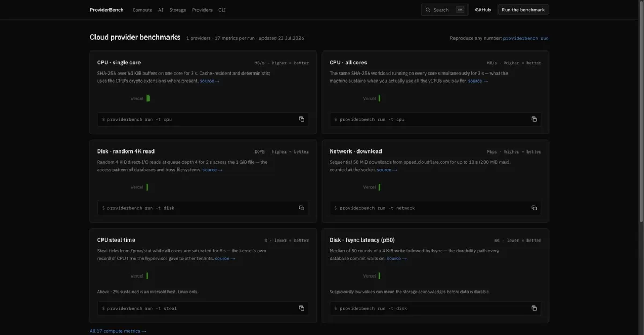Viewport: 644px width, 335px height.
Task: Focus the Search input field
Action: click(x=444, y=10)
